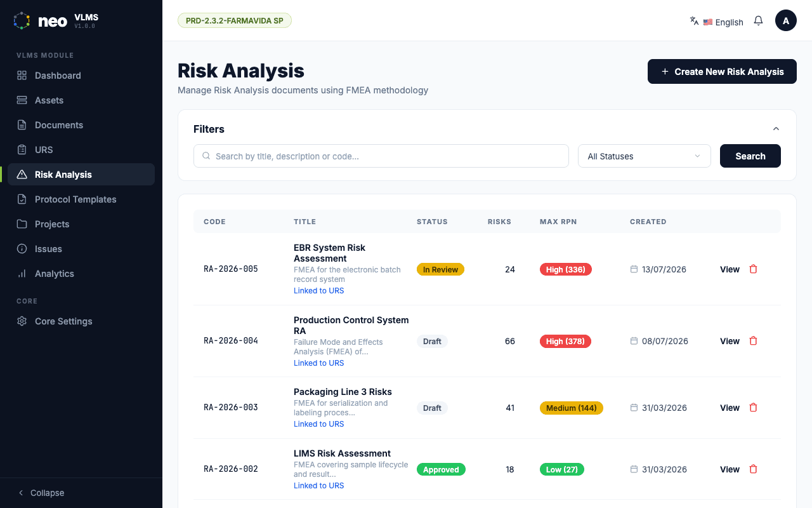The image size is (812, 508).
Task: Click the High (378) RPN badge
Action: 565,341
